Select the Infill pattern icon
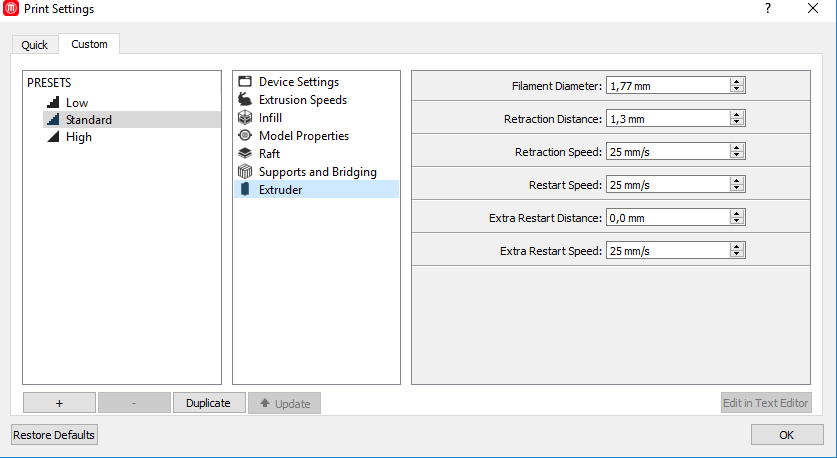 coord(245,118)
